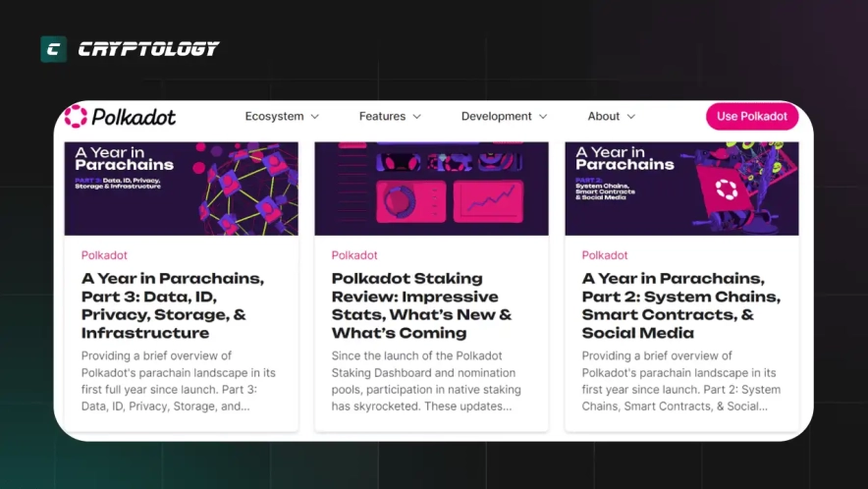Select the About menu item
The height and width of the screenshot is (489, 868).
[603, 116]
